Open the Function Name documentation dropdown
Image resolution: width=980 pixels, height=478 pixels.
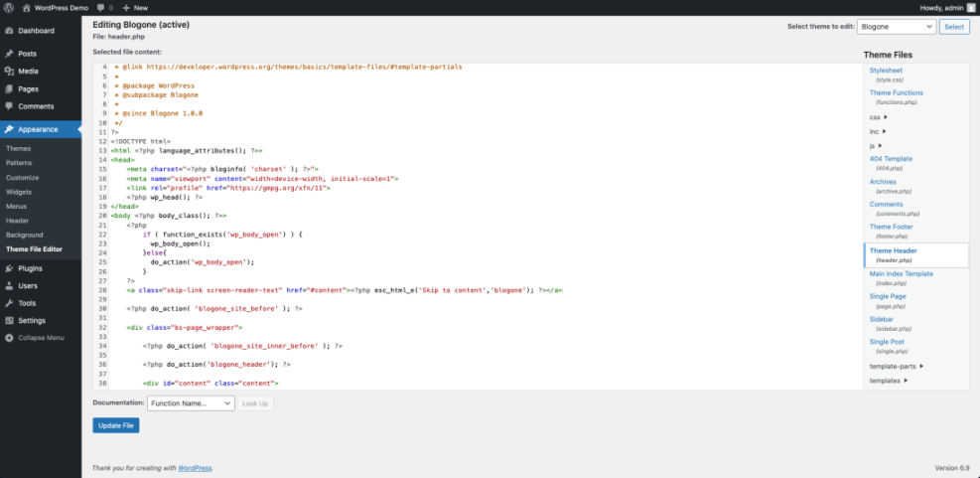[x=191, y=403]
